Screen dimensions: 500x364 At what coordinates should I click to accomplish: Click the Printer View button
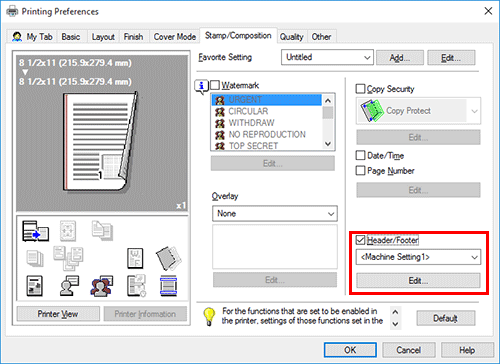coord(58,314)
